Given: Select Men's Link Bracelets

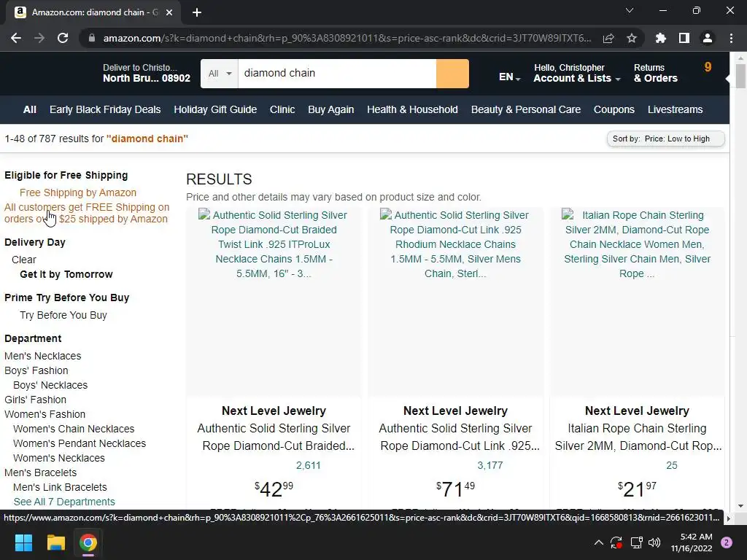Looking at the screenshot, I should tap(60, 487).
